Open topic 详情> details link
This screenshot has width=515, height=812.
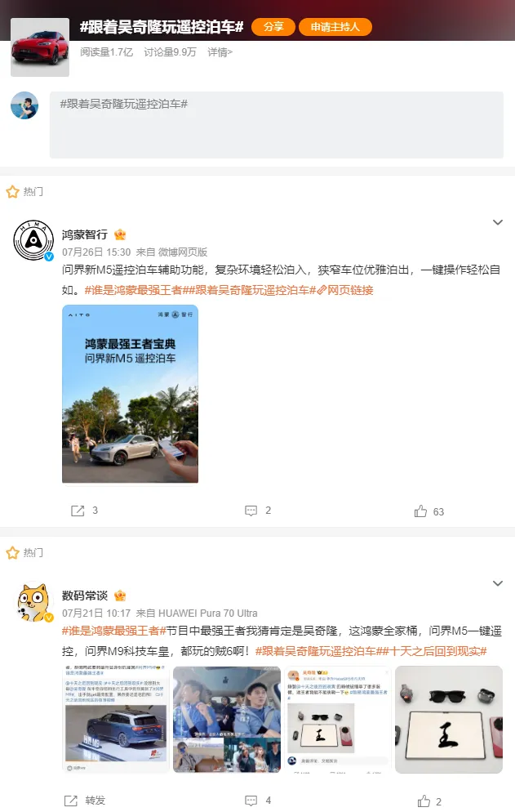(220, 52)
